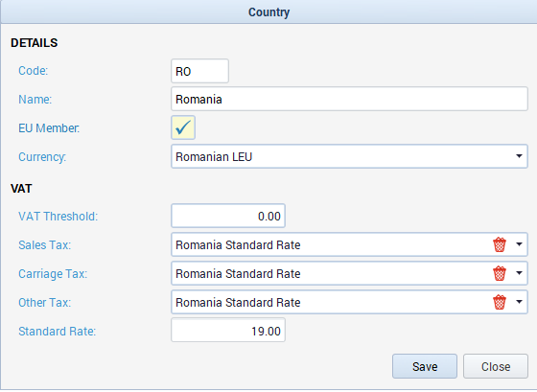Clear the Sales Tax selection with trash icon
This screenshot has height=392, width=537.
coord(500,244)
